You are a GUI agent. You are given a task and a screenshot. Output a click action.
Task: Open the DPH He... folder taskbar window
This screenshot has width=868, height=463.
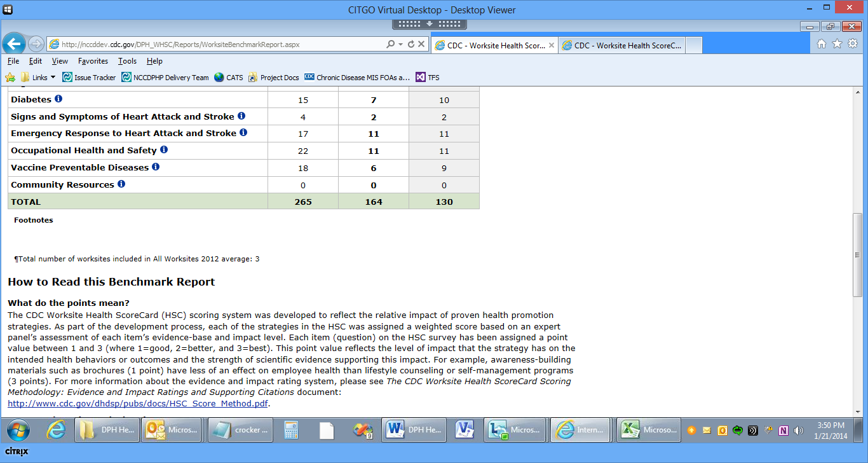[105, 430]
